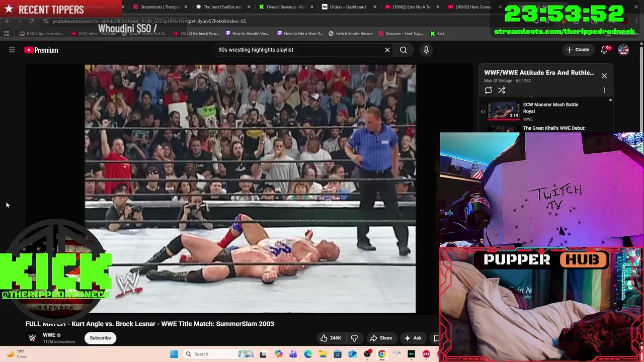Close the Orders – Dashboard tab

(x=375, y=7)
